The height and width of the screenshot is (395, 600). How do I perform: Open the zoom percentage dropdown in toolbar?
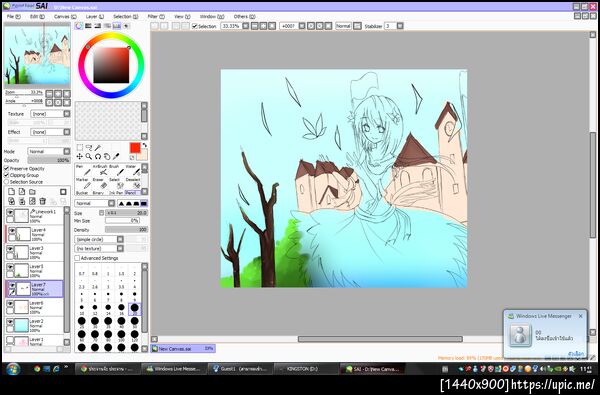246,26
